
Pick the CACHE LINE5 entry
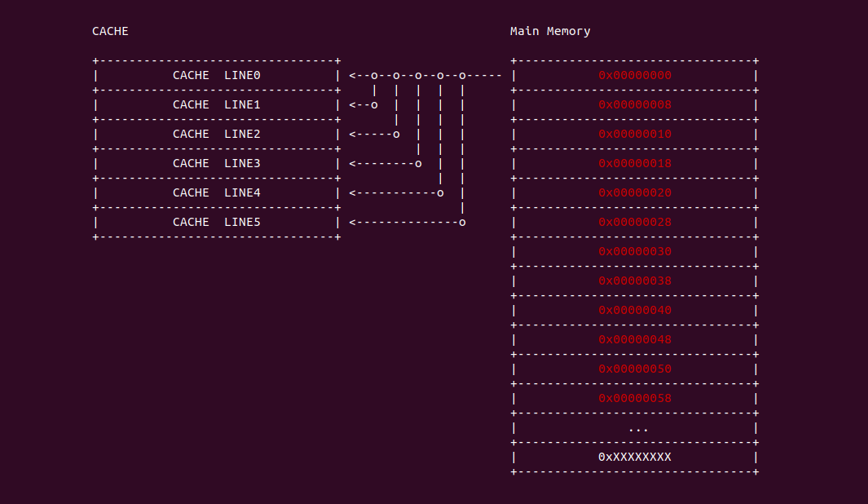coord(216,223)
